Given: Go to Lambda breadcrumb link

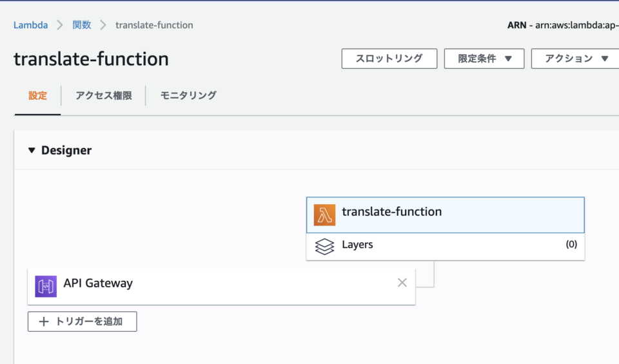Looking at the screenshot, I should (31, 25).
